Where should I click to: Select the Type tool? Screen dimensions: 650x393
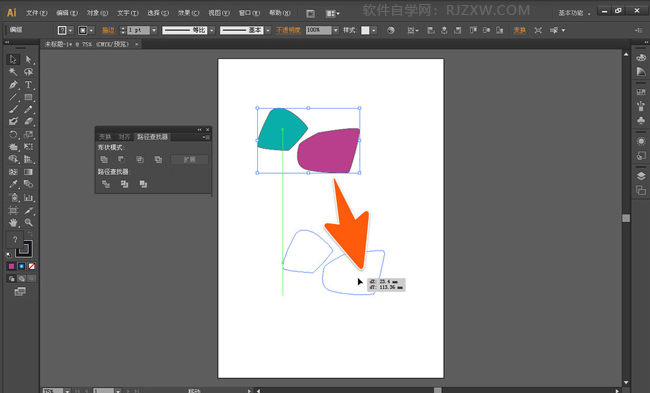point(28,85)
